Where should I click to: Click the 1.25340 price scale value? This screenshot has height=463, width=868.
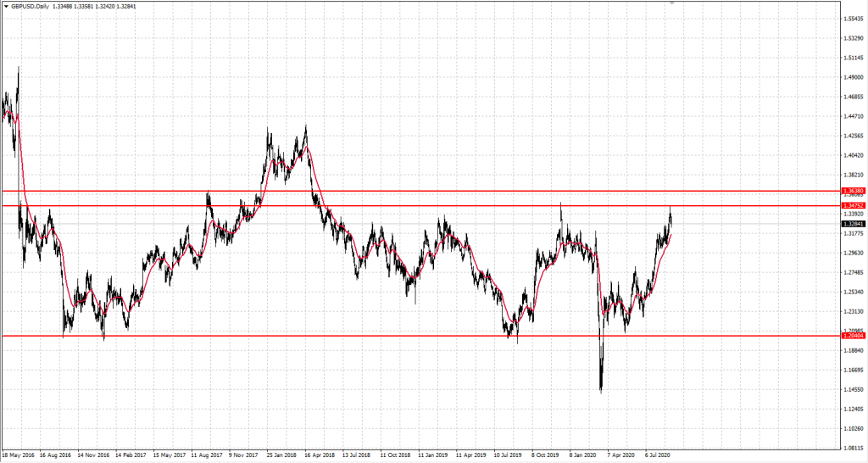[x=853, y=292]
